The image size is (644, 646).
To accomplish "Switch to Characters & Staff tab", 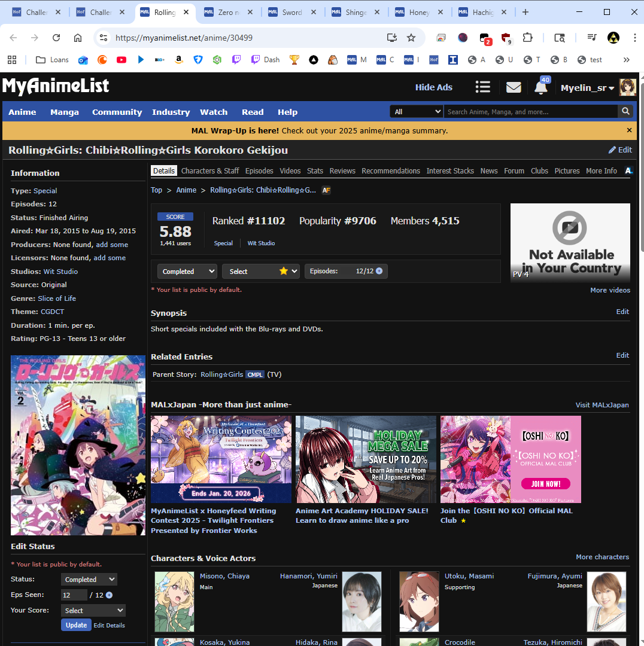I will tap(210, 170).
